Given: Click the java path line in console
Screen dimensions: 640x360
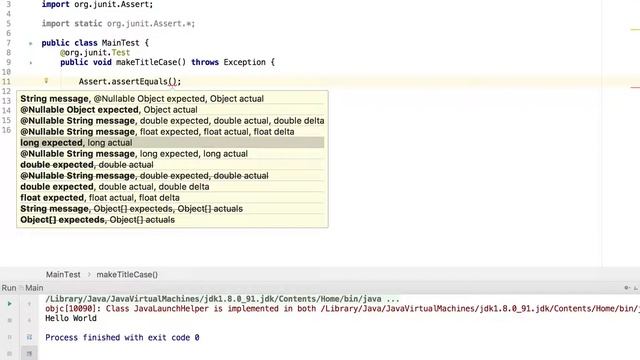Looking at the screenshot, I should [222, 299].
